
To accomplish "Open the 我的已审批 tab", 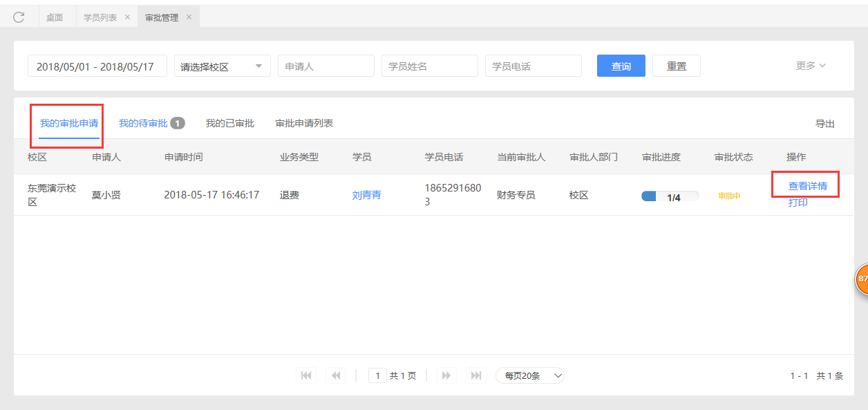I will point(230,123).
